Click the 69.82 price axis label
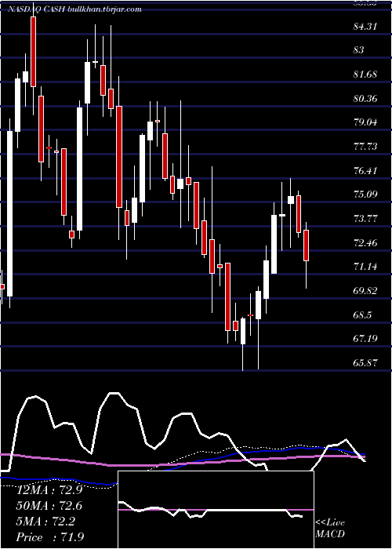 [x=365, y=291]
